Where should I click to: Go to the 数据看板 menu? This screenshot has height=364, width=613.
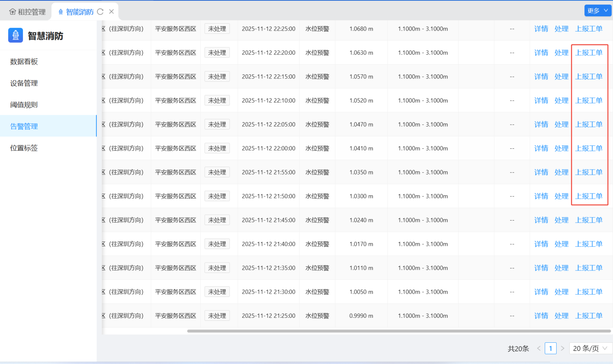pyautogui.click(x=24, y=62)
